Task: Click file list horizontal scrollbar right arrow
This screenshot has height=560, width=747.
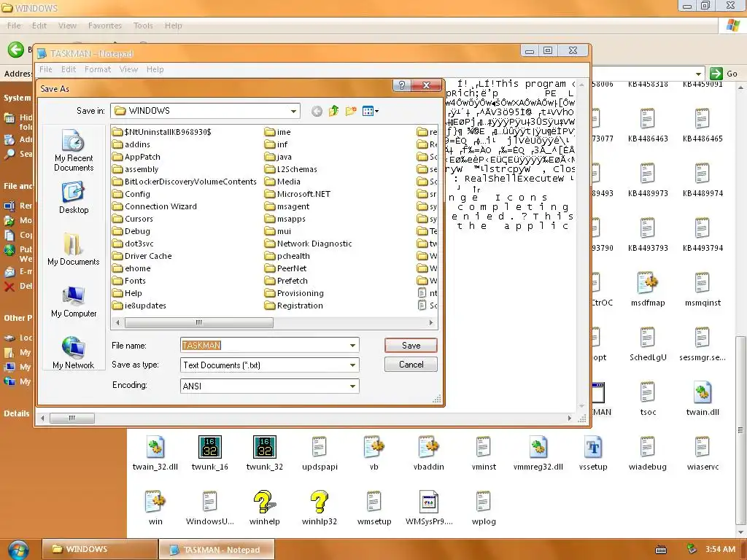Action: (x=430, y=322)
